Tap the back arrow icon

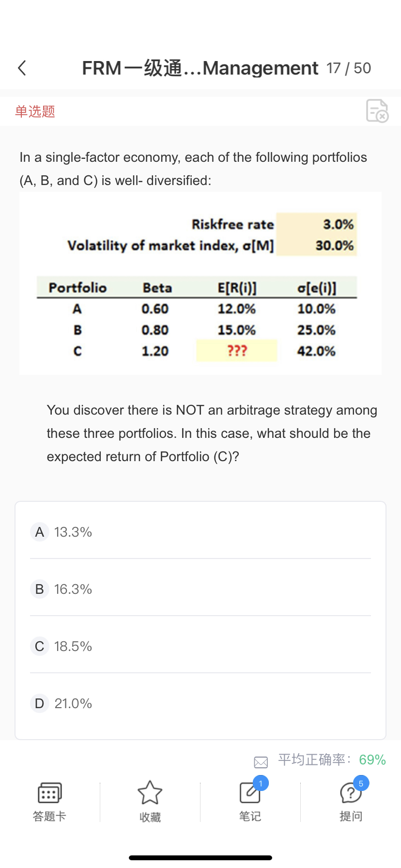coord(22,68)
